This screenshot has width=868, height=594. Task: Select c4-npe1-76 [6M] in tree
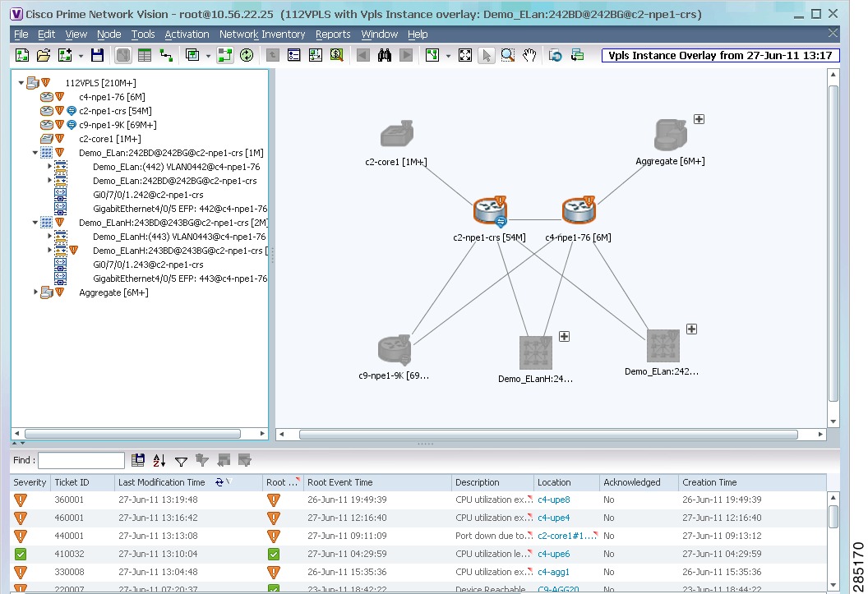click(x=112, y=97)
